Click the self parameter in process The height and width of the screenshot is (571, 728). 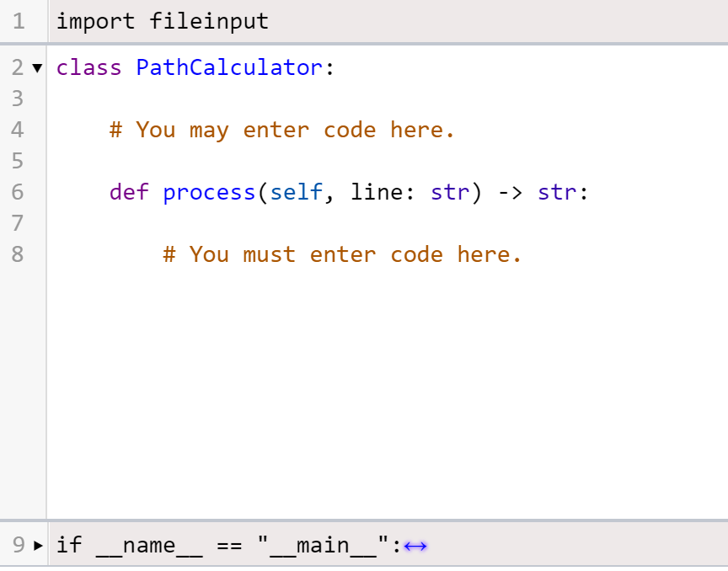(x=296, y=192)
